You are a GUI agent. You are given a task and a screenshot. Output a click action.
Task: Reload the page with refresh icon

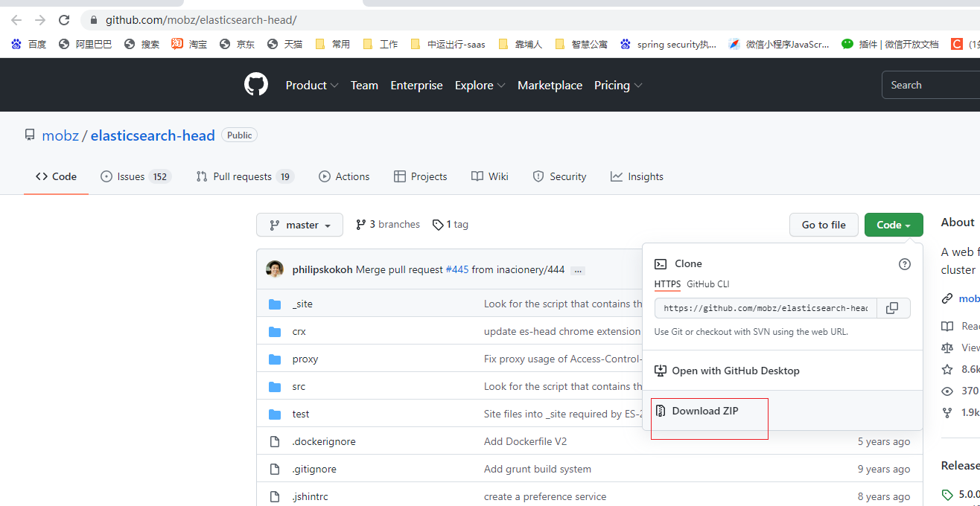pyautogui.click(x=64, y=20)
